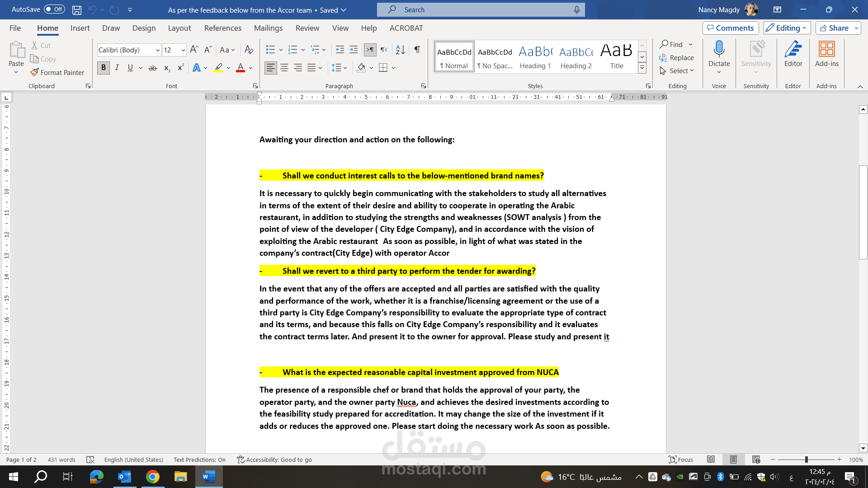Click the spelling check status icon
Screen dimensions: 868x488
[x=90, y=460]
